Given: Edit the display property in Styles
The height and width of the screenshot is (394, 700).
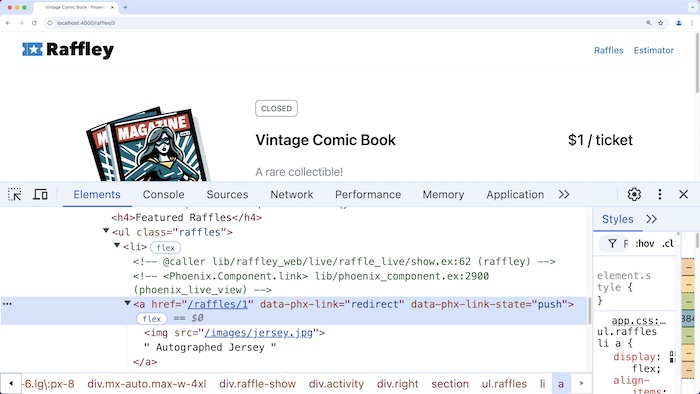Looking at the screenshot, I should click(634, 357).
